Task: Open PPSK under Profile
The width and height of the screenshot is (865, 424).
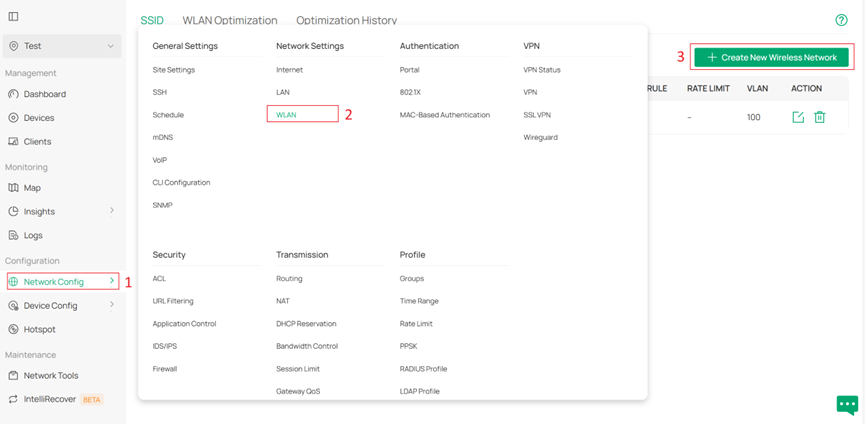Action: coord(408,346)
